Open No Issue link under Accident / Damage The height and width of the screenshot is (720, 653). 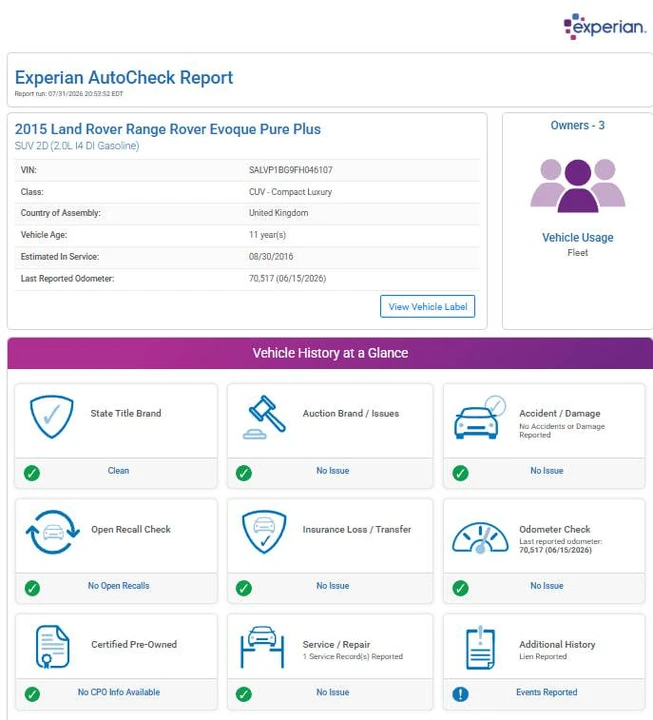[546, 471]
